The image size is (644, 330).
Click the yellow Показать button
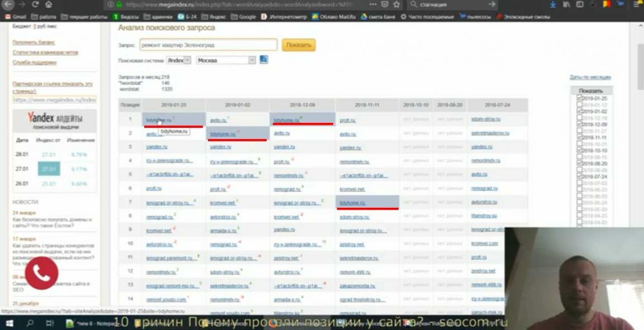pos(298,45)
